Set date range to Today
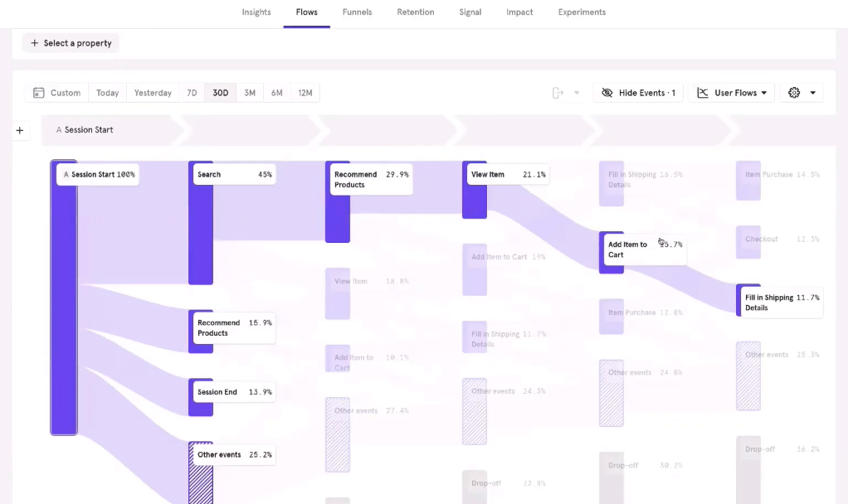 point(108,93)
